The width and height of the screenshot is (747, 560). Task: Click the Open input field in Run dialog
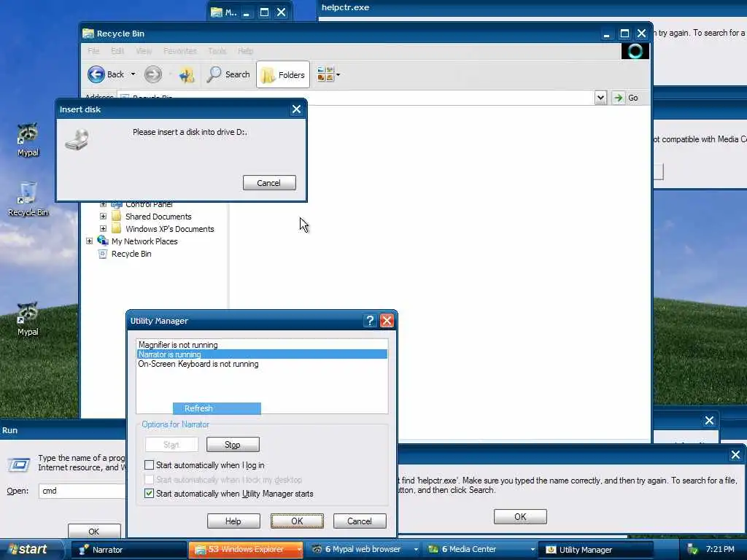[x=82, y=491]
